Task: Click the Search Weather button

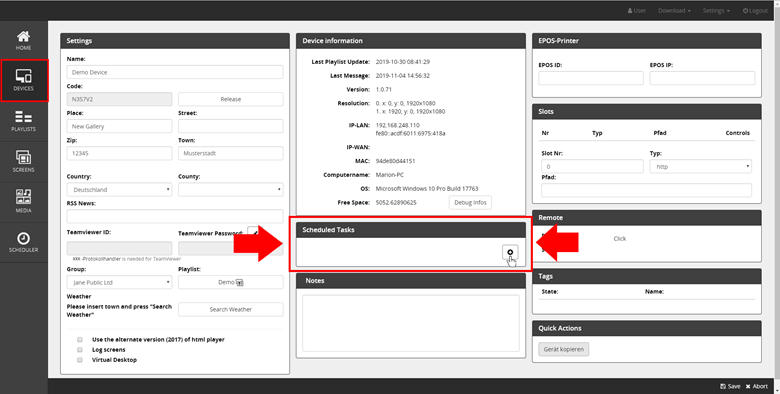Action: [x=231, y=309]
